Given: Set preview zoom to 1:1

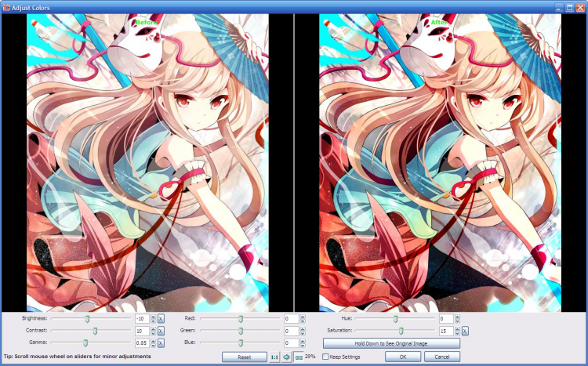Looking at the screenshot, I should [x=274, y=357].
